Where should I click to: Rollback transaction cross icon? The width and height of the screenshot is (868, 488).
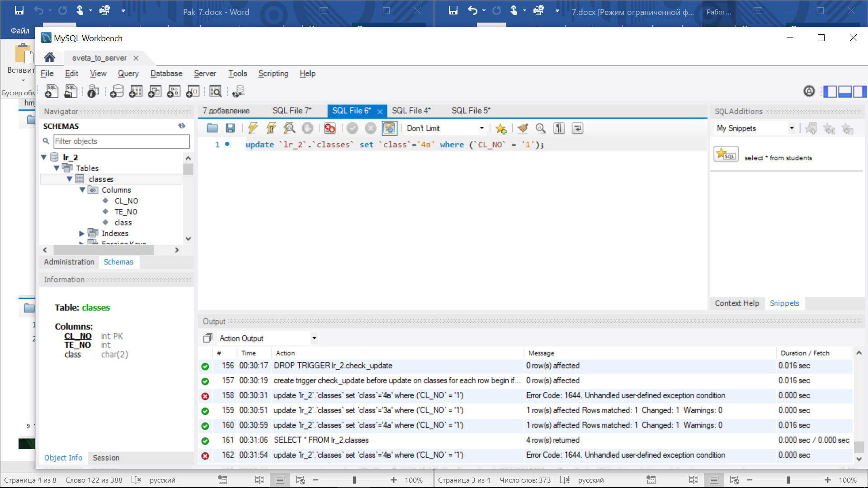371,128
